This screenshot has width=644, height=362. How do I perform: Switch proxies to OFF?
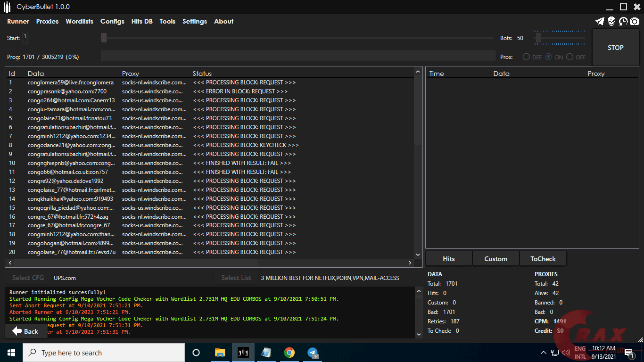570,57
